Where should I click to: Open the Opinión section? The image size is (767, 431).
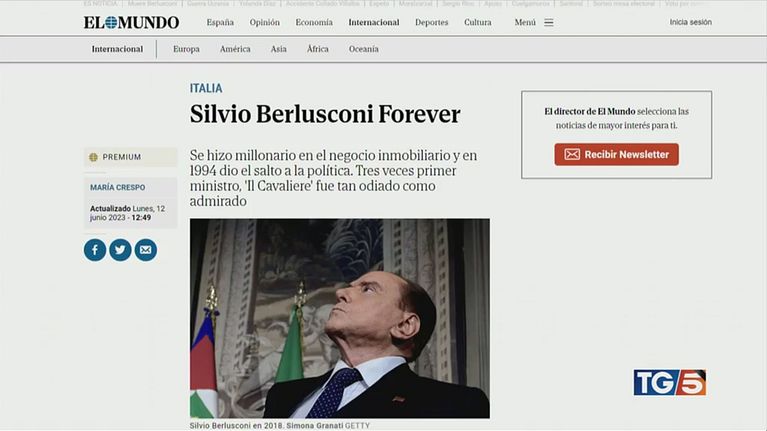265,23
